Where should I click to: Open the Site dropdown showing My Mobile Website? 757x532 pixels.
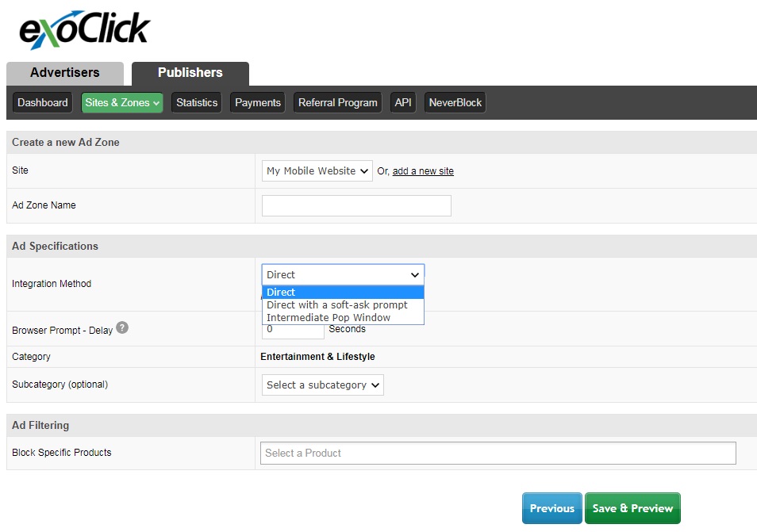click(x=317, y=170)
